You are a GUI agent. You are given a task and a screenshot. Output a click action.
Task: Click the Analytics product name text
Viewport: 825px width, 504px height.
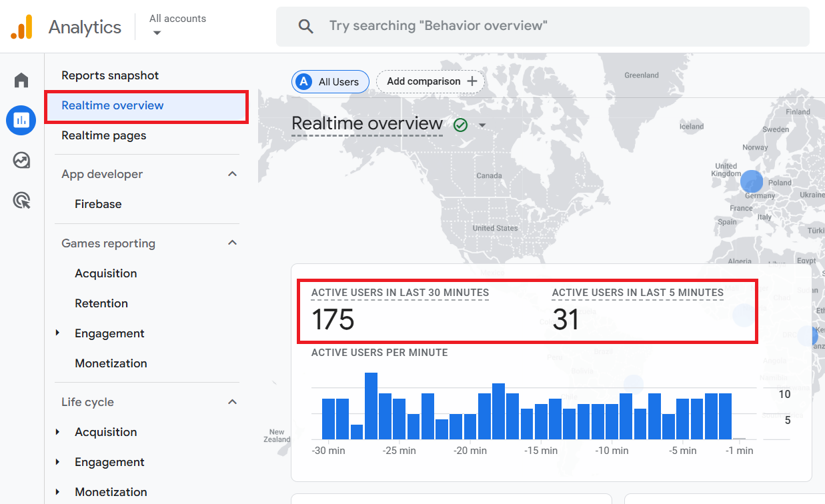tap(85, 27)
